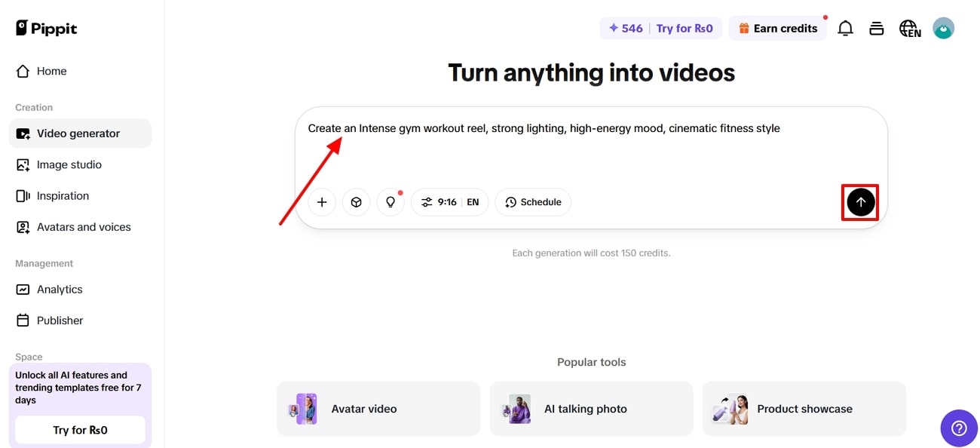The height and width of the screenshot is (448, 980).
Task: Select Video generator in sidebar
Action: click(80, 133)
